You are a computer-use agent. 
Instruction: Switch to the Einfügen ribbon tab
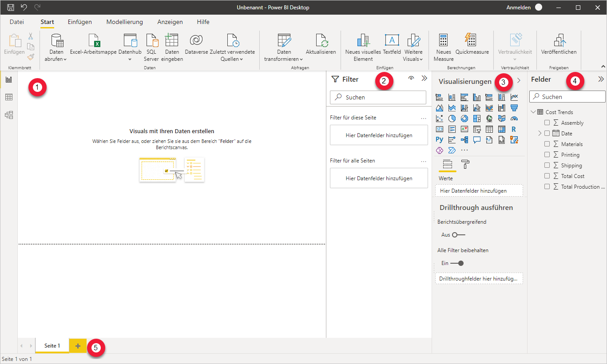79,22
